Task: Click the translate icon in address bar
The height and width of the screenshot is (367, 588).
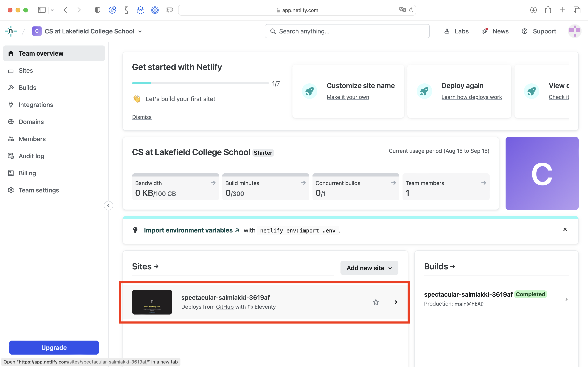Action: click(402, 10)
